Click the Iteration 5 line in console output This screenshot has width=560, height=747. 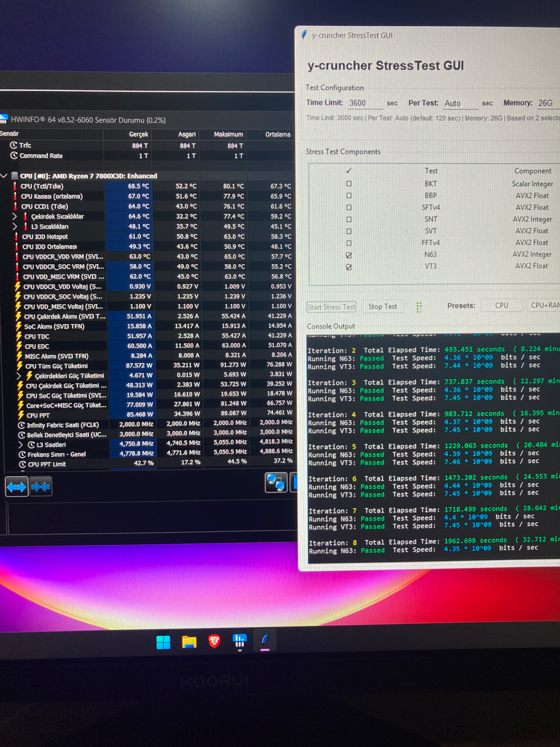434,446
